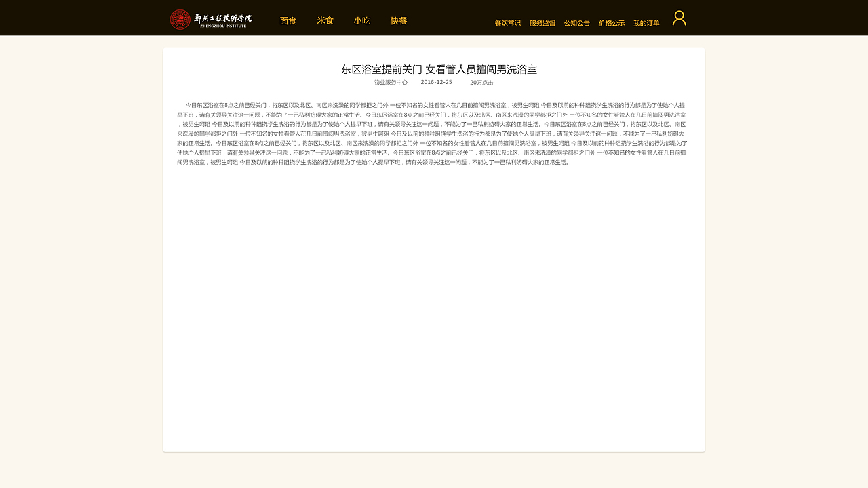
Task: Open 我的订单 my orders
Action: tap(646, 23)
